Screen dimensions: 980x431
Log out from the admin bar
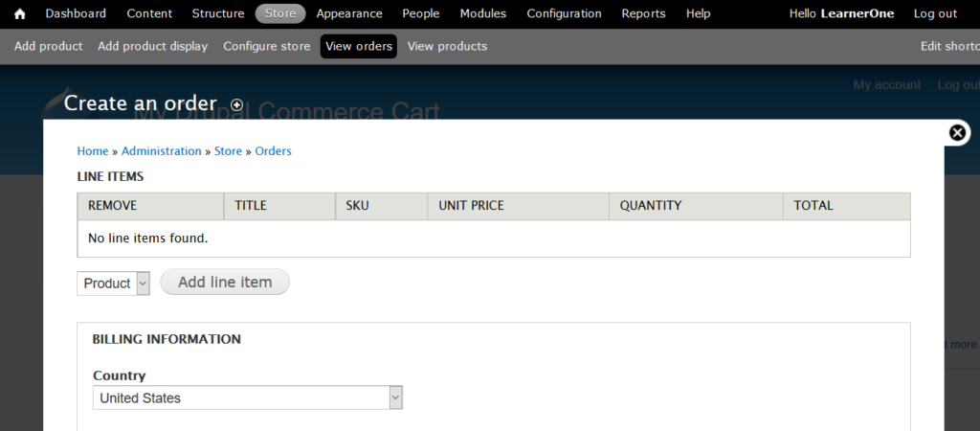click(935, 13)
